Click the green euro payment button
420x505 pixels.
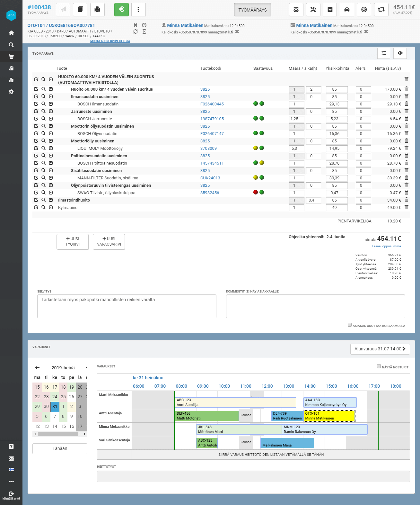[122, 10]
